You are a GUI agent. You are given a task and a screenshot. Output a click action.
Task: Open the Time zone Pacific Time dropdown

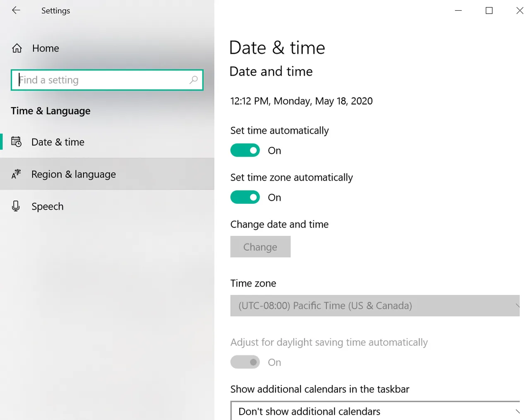[x=374, y=306]
